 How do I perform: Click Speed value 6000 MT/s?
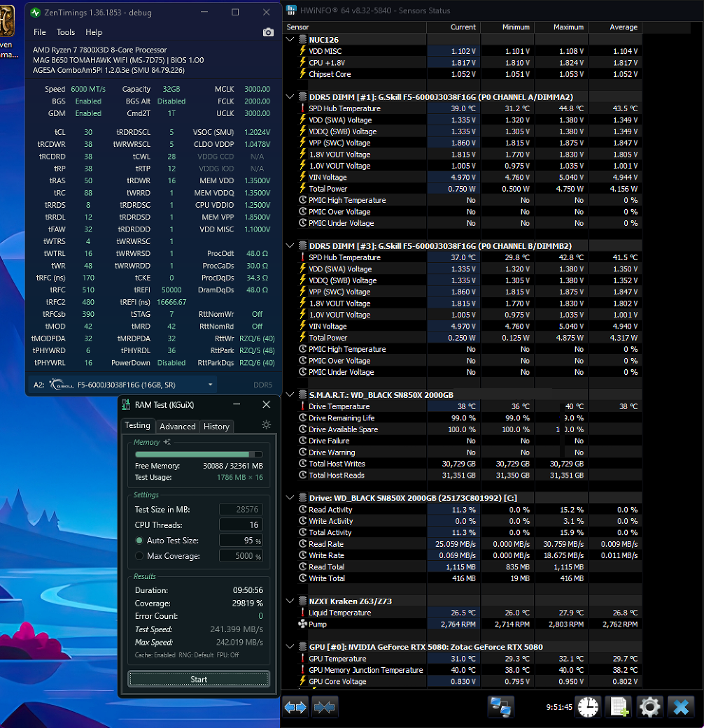click(x=88, y=89)
